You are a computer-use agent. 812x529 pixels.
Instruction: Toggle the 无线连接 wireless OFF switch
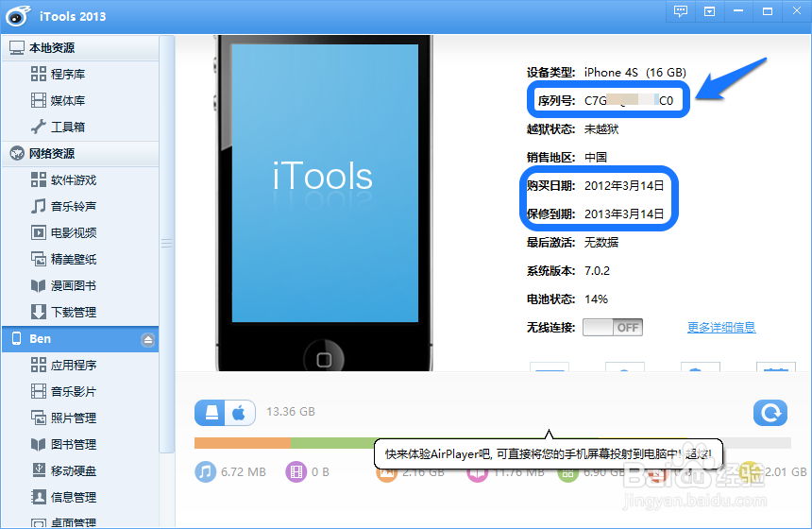point(613,328)
